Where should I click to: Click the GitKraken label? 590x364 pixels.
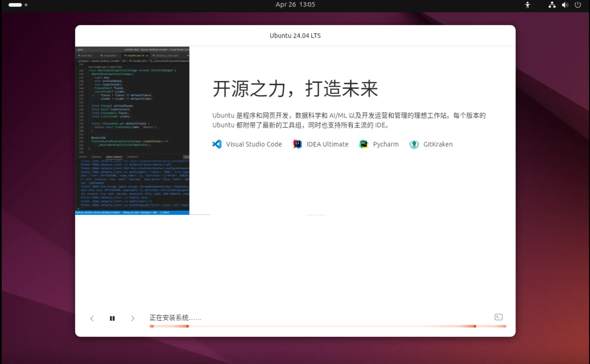click(x=438, y=144)
